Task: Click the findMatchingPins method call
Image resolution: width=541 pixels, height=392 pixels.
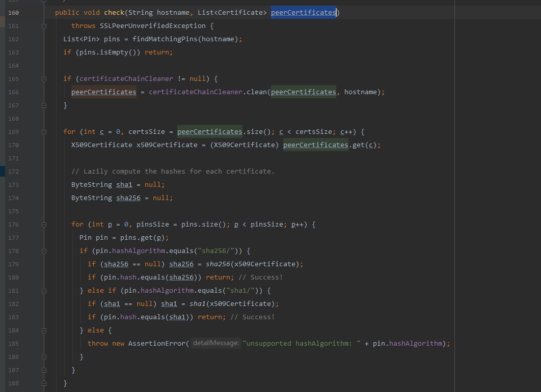Action: [x=165, y=39]
